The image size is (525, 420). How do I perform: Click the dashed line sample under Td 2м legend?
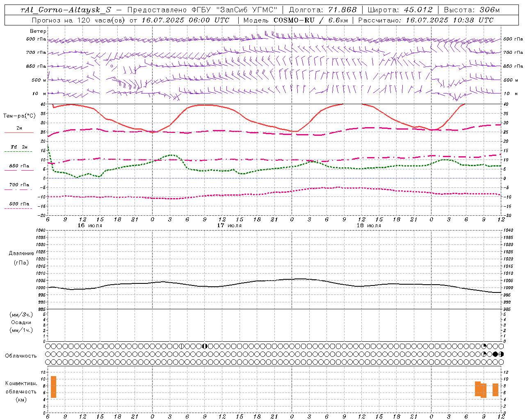18,152
